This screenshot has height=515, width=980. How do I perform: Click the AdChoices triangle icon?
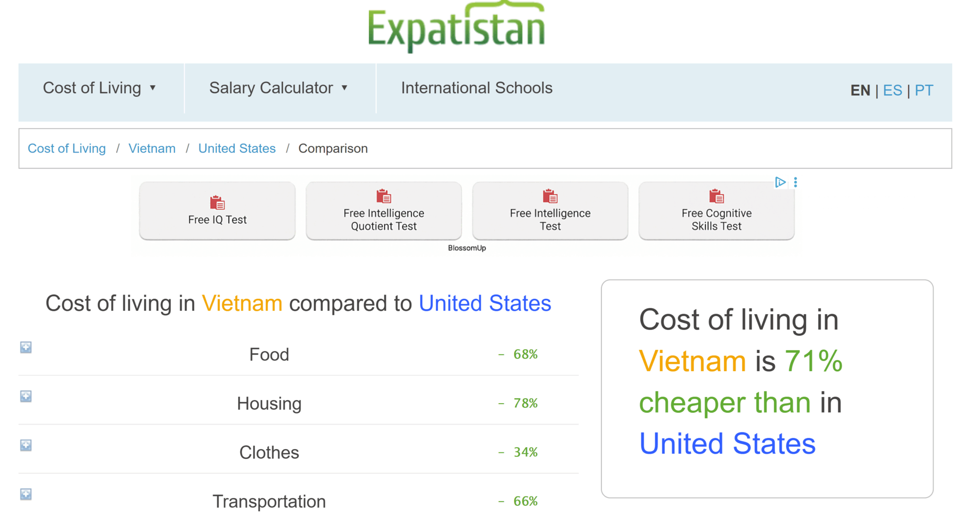coord(780,182)
